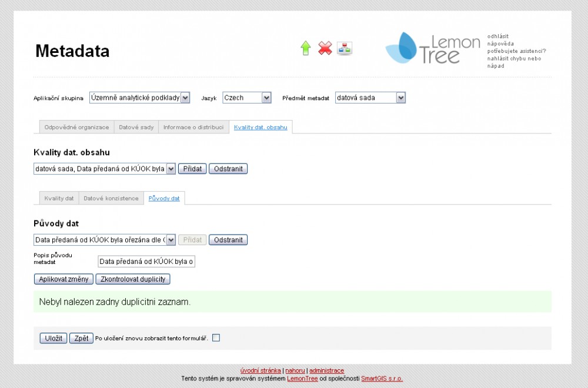Click the Zpět back button

click(81, 338)
